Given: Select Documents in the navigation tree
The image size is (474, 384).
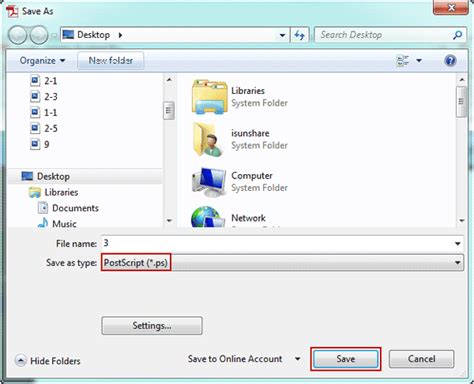Looking at the screenshot, I should [x=75, y=208].
